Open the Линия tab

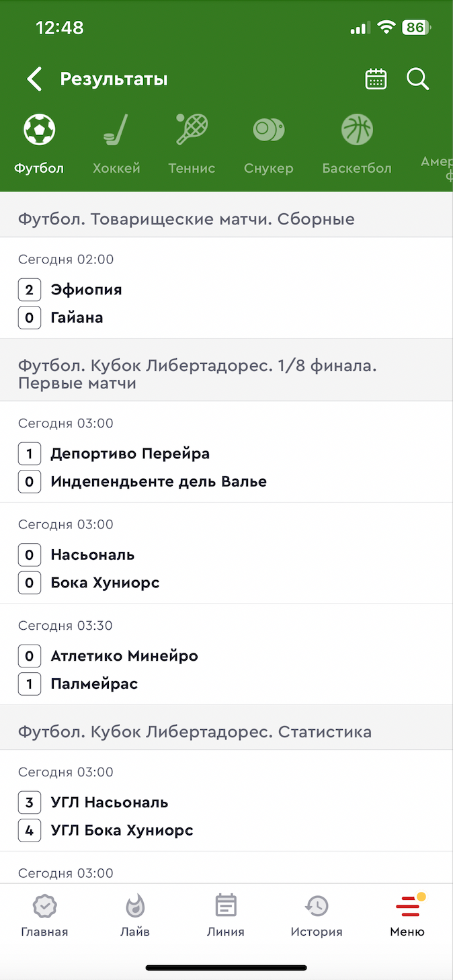[x=226, y=916]
